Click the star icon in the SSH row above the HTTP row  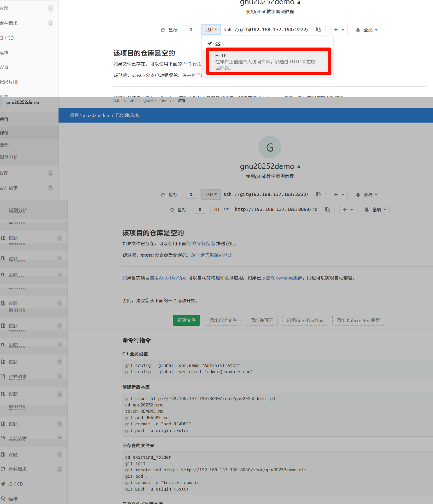click(163, 195)
